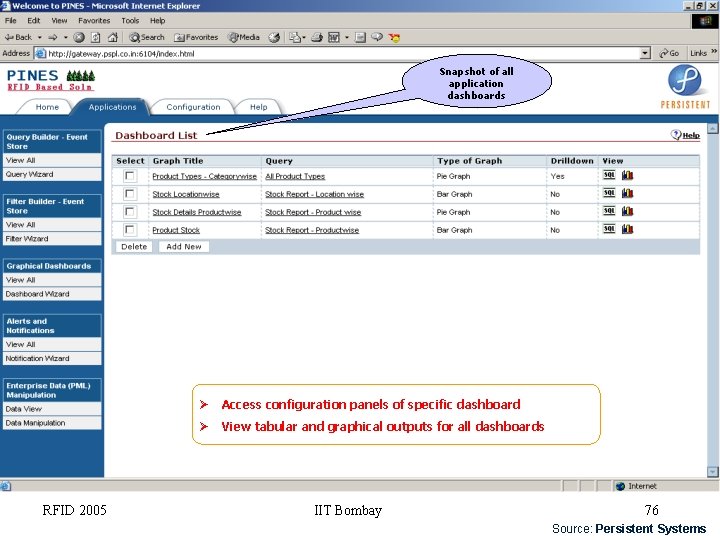Click the Home page icon in toolbar
The image size is (720, 540).
(x=112, y=37)
